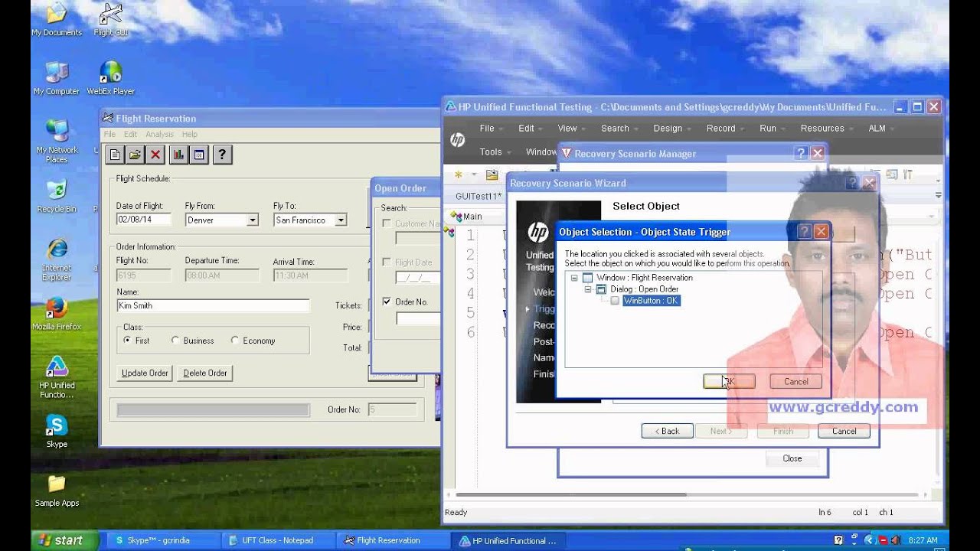Image resolution: width=980 pixels, height=551 pixels.
Task: Open Recycle Bin on desktop
Action: tap(57, 197)
